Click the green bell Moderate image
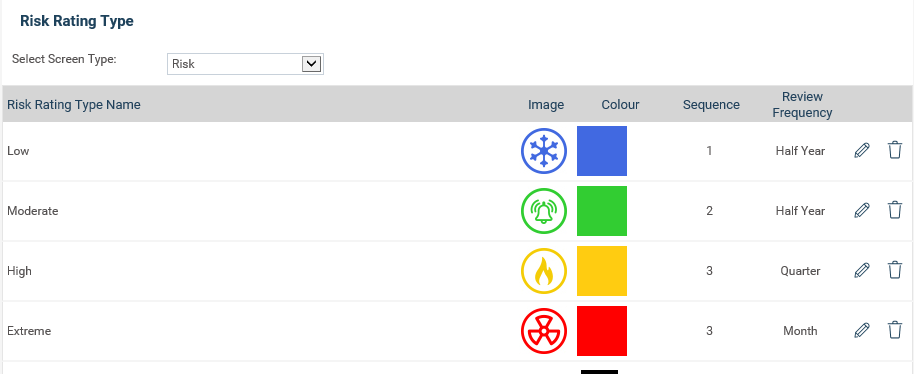914x374 pixels. (x=544, y=211)
